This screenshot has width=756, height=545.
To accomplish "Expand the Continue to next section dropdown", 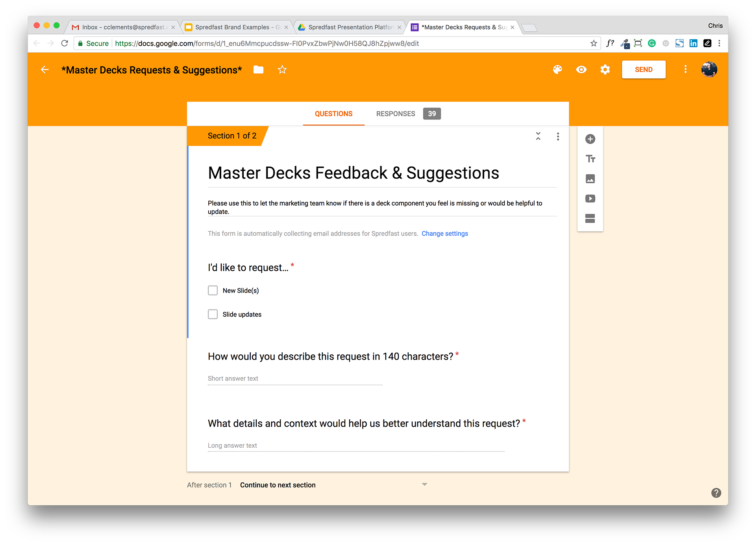I will tap(424, 484).
